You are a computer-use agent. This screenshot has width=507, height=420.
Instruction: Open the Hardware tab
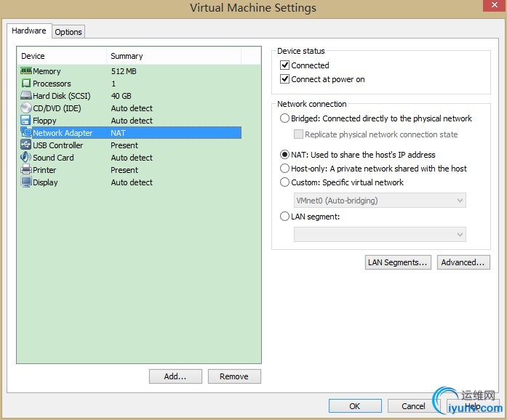29,31
